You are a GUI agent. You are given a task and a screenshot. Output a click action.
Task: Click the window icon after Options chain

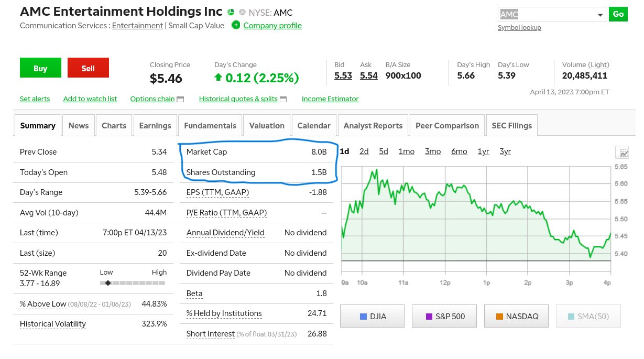(180, 99)
